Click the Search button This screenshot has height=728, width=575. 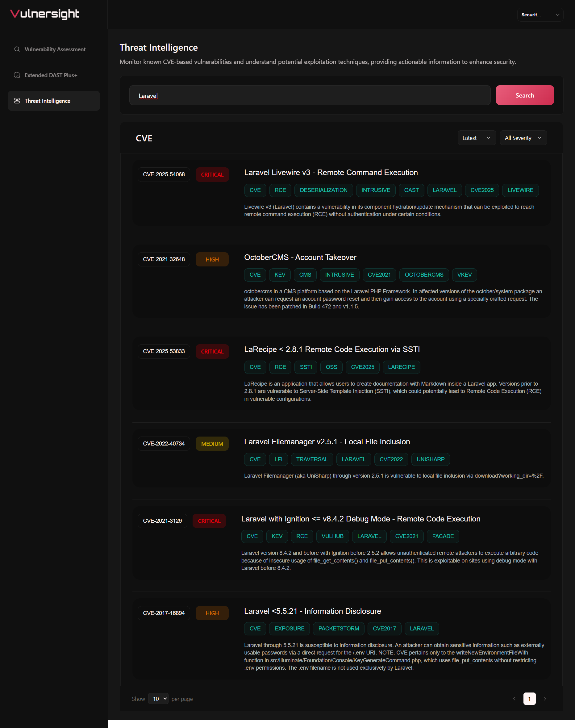(x=524, y=95)
